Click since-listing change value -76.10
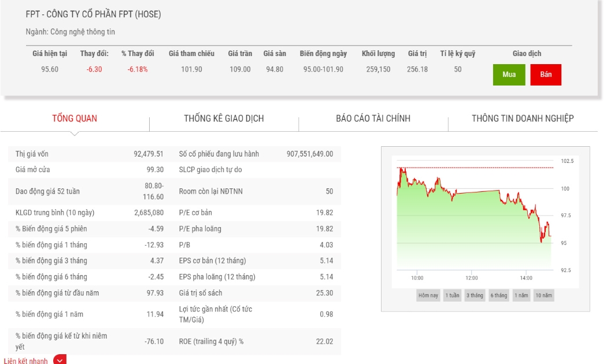 click(154, 341)
